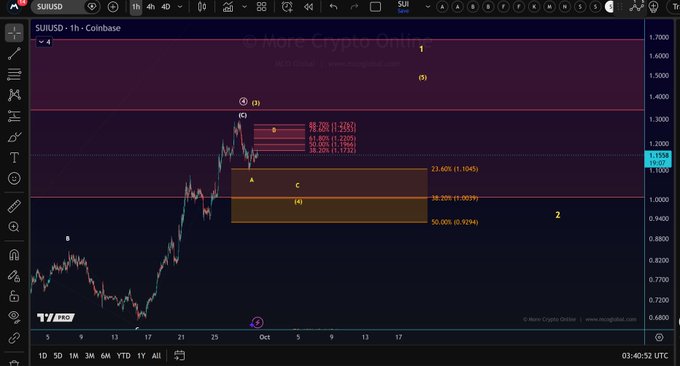The width and height of the screenshot is (680, 366).
Task: Open the layout setup square icon
Action: coord(375,7)
